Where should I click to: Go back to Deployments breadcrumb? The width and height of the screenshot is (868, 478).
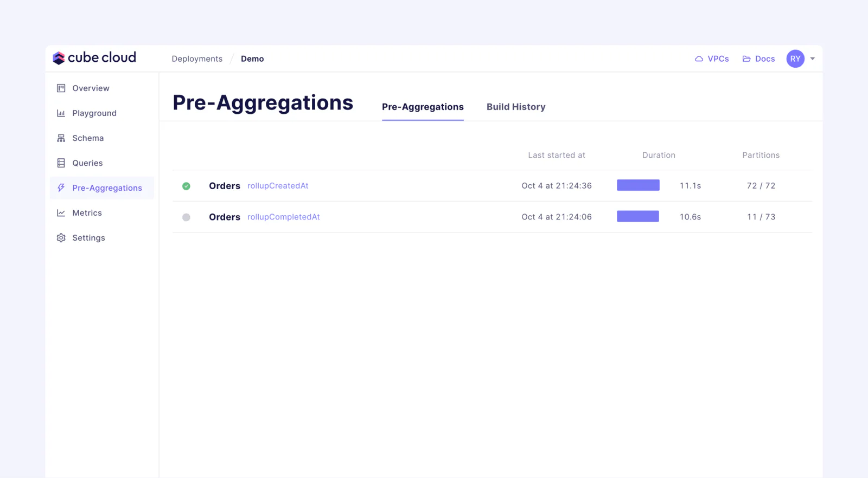click(x=197, y=59)
